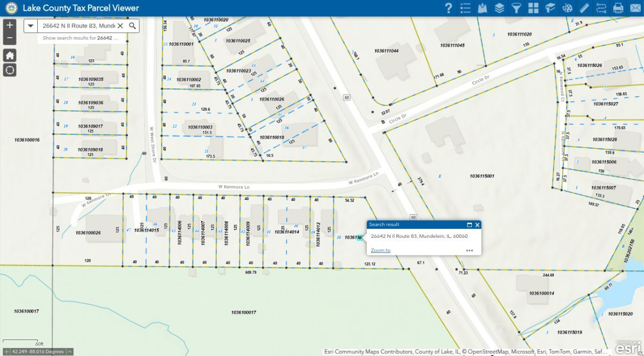This screenshot has width=644, height=356.
Task: Clear the search box text
Action: pos(120,26)
